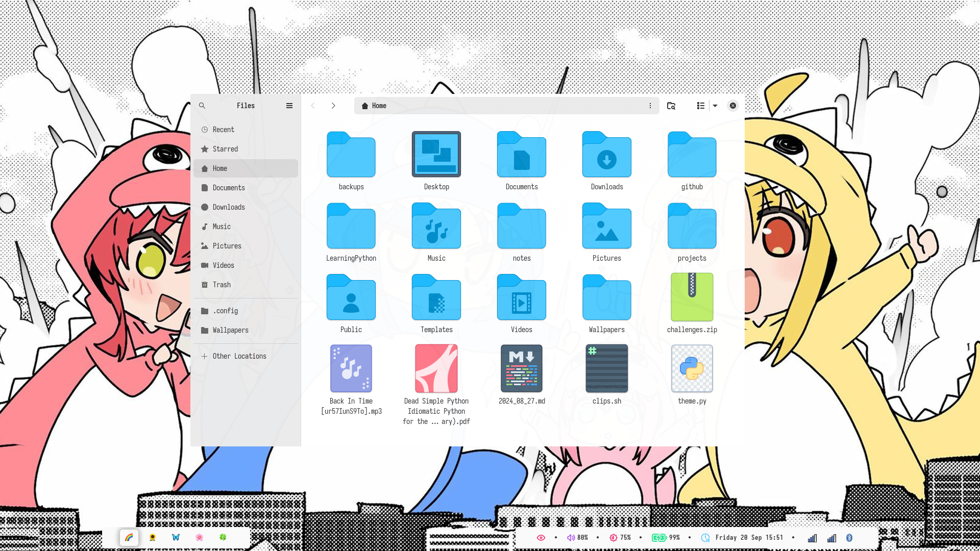Click the volume 80% indicator in panel
980x551 pixels.
point(577,538)
